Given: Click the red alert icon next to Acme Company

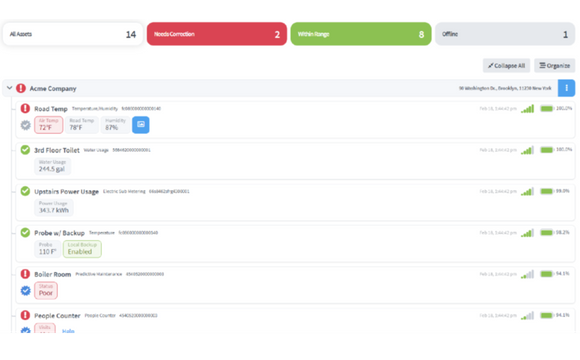Looking at the screenshot, I should (x=21, y=88).
